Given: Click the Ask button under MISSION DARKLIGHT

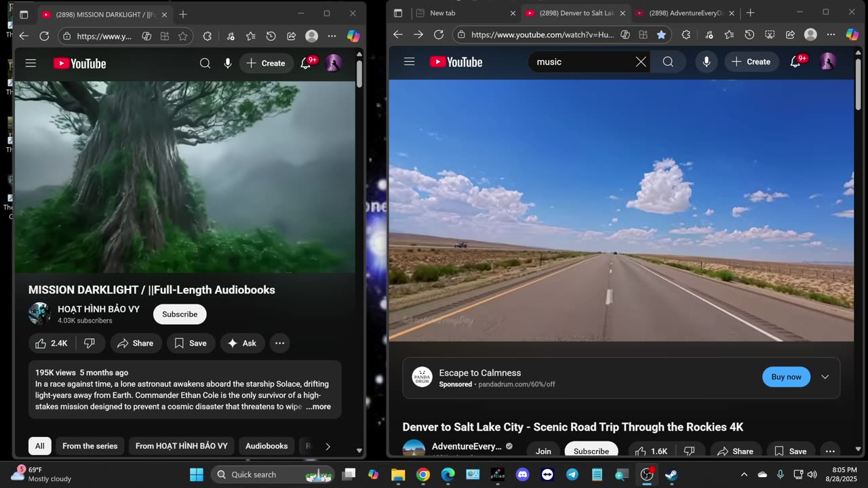Looking at the screenshot, I should (x=242, y=344).
